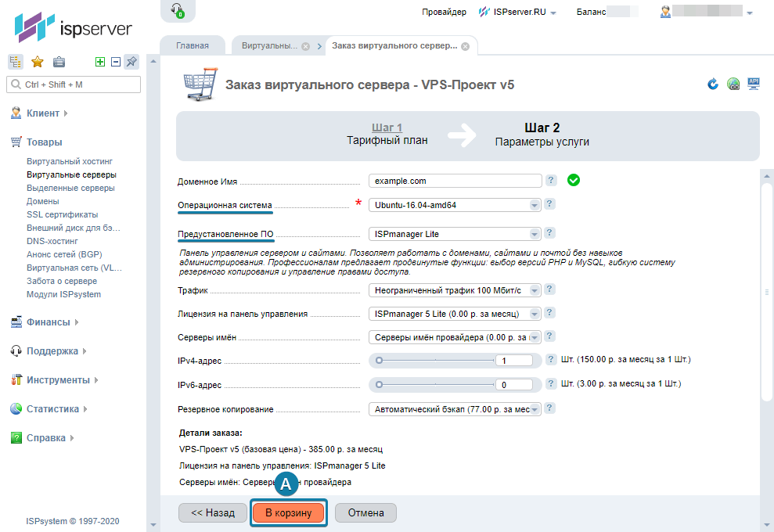Click the IPv6-адрес slider handle
The width and height of the screenshot is (774, 532).
379,384
